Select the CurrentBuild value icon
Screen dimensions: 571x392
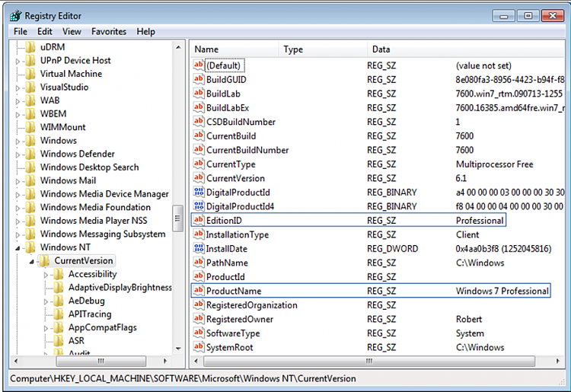[x=199, y=135]
